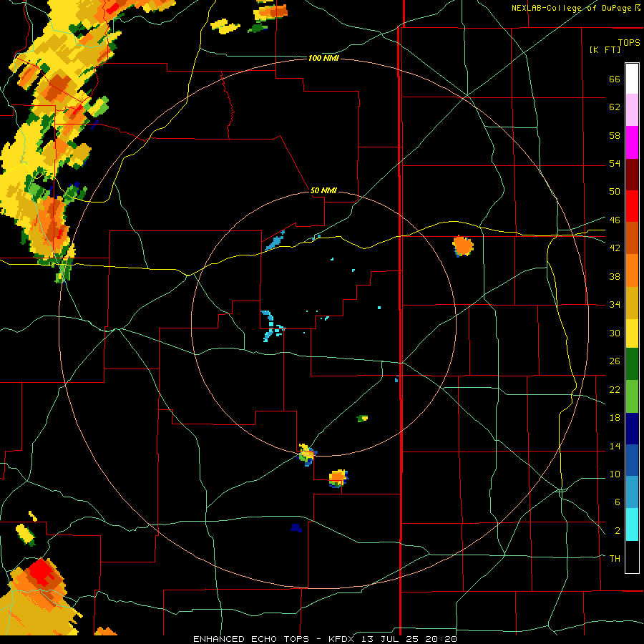Click the legend value 14

615,446
